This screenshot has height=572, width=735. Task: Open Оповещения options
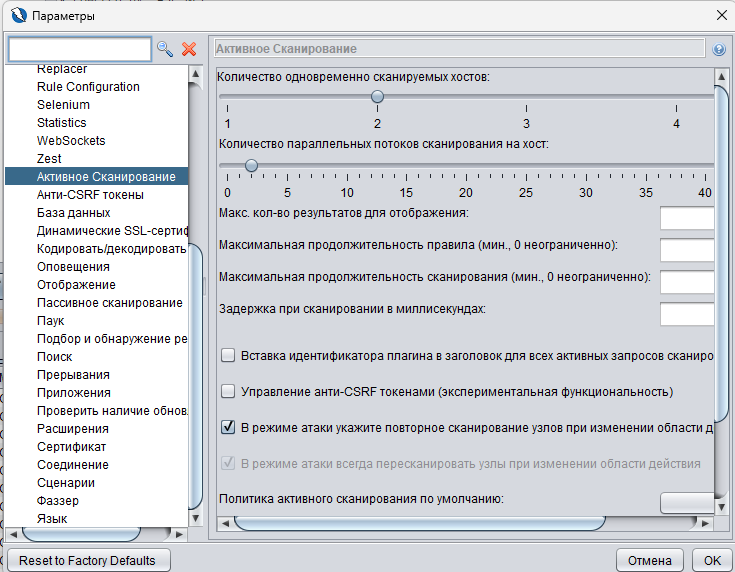tap(73, 267)
